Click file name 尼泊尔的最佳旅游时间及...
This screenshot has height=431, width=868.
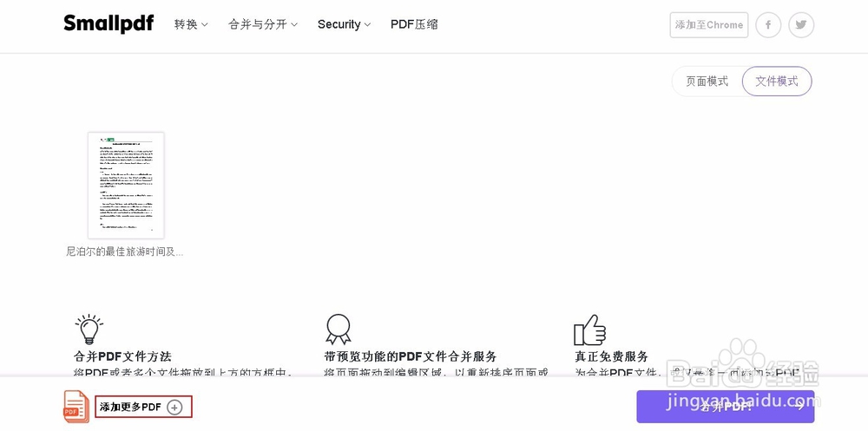(124, 251)
